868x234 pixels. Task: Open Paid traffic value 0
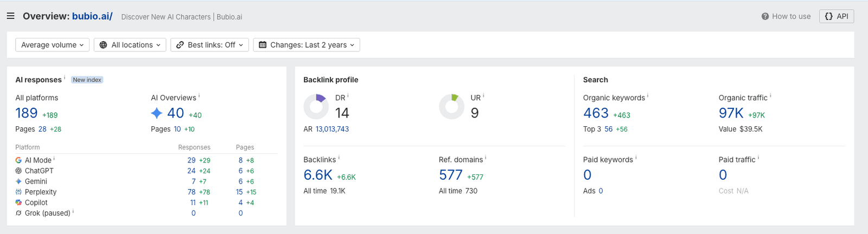click(723, 175)
